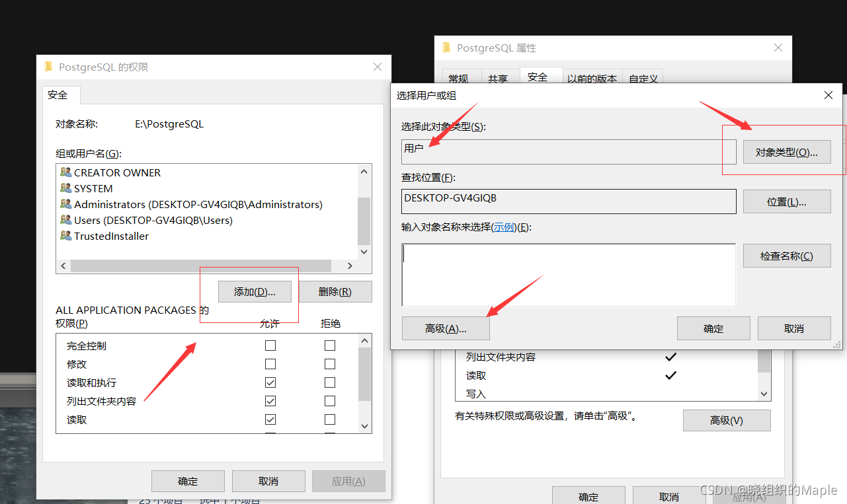Image resolution: width=847 pixels, height=504 pixels.
Task: Check 拒绝 for 修改
Action: pos(330,364)
